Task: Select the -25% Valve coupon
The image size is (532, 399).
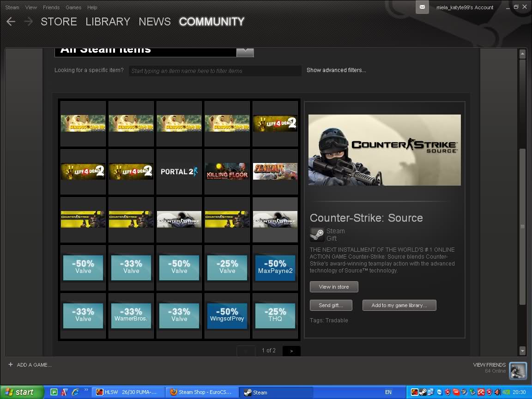Action: coord(227,268)
